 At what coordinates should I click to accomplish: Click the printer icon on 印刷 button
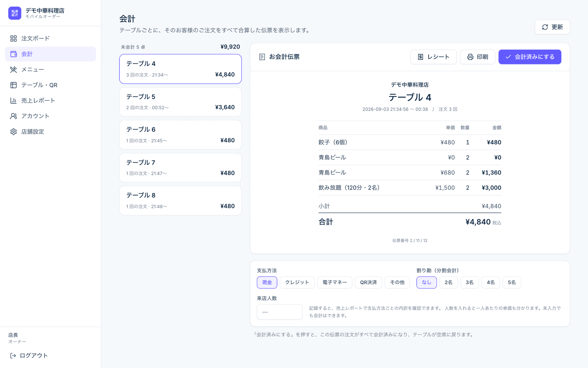coord(470,57)
